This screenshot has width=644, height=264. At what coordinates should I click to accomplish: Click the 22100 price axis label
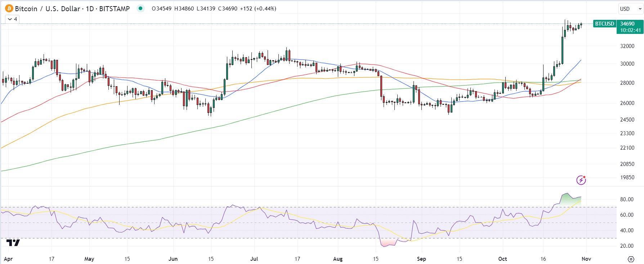[627, 148]
